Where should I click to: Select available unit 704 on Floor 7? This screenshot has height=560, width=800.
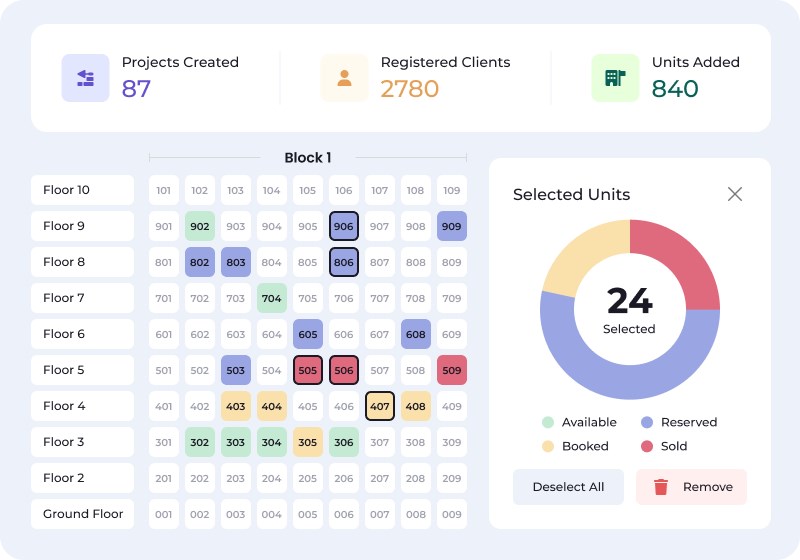click(272, 298)
